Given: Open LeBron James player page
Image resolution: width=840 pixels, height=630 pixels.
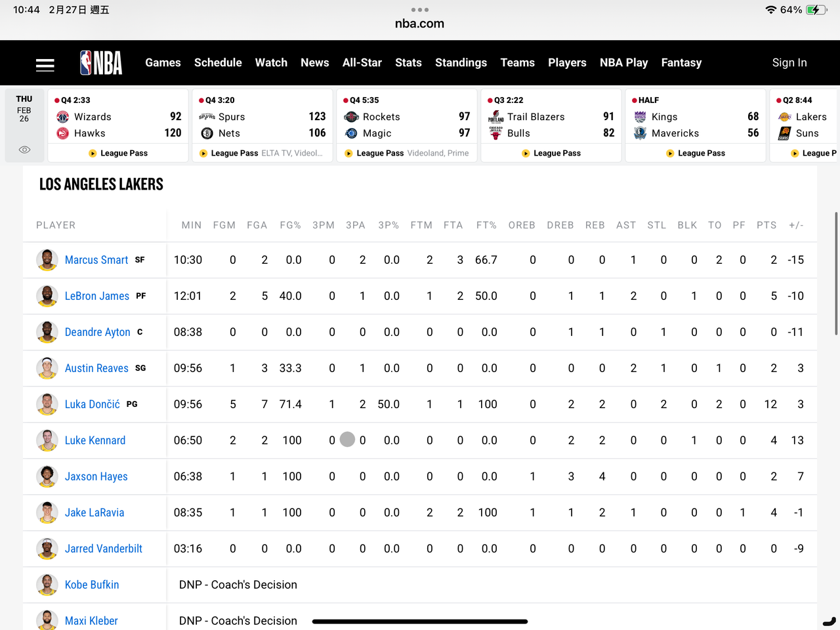Looking at the screenshot, I should pyautogui.click(x=97, y=296).
